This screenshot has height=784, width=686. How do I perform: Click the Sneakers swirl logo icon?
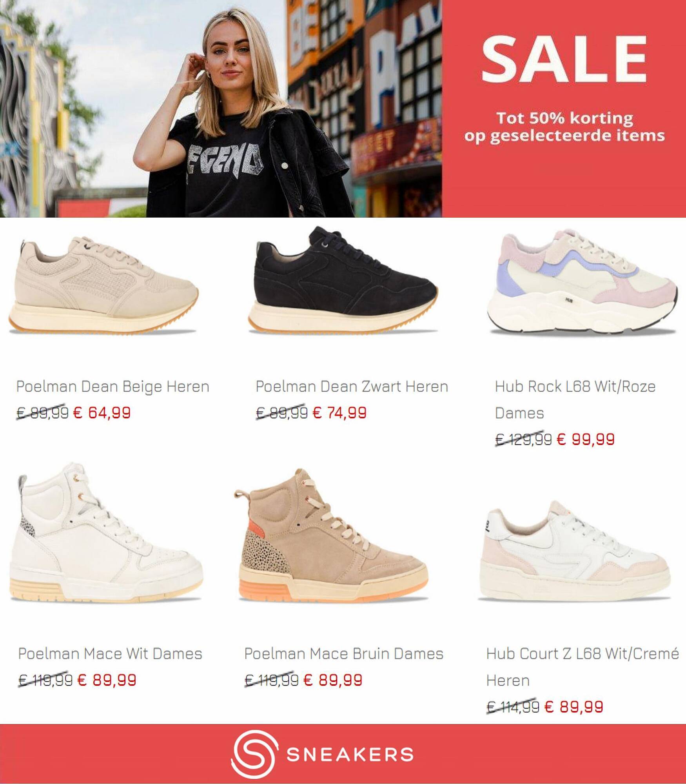(x=255, y=754)
